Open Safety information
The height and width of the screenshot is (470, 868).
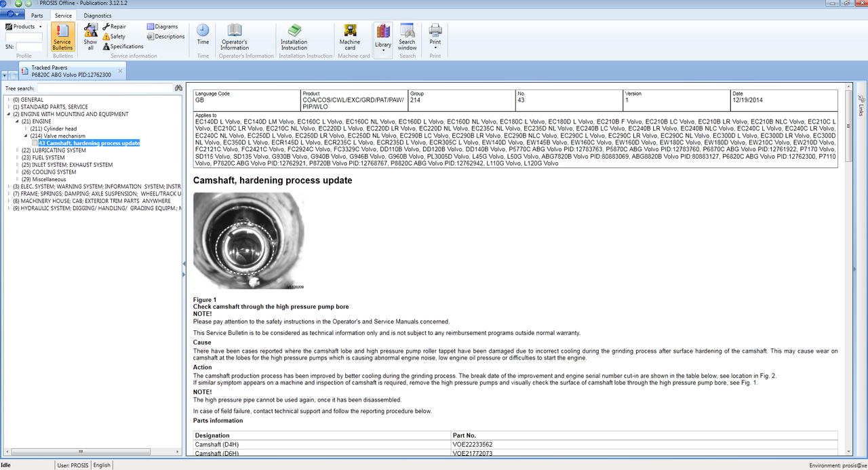pyautogui.click(x=114, y=37)
